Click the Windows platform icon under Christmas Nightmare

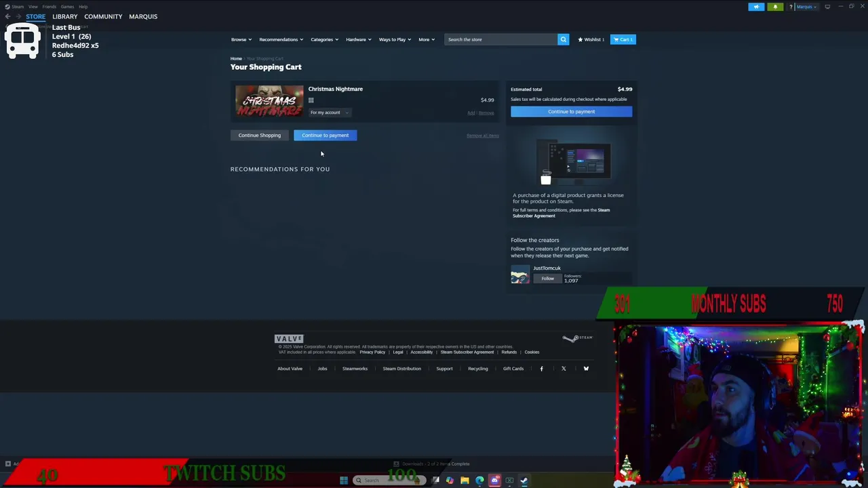311,100
